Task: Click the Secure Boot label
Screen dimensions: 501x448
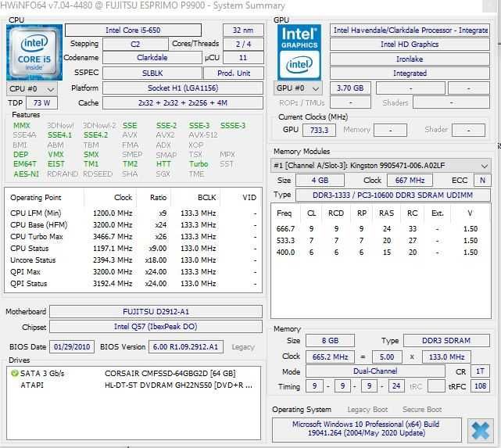Action: (x=422, y=410)
